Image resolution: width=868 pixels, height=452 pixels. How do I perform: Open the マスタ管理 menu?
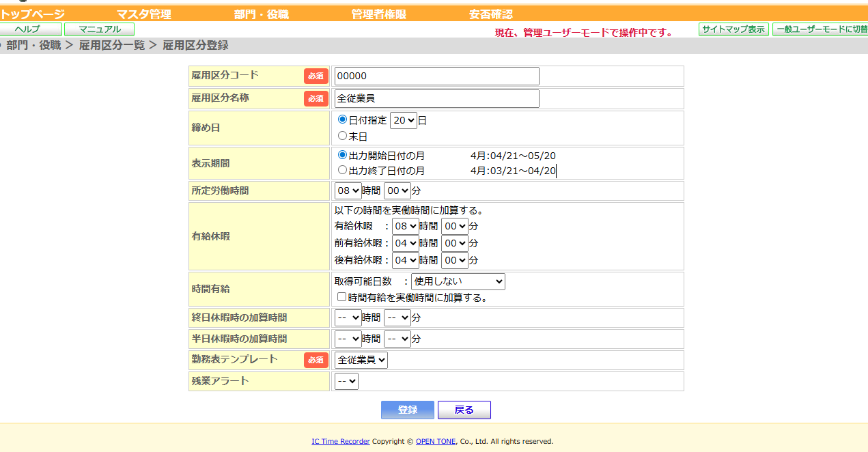tap(143, 14)
